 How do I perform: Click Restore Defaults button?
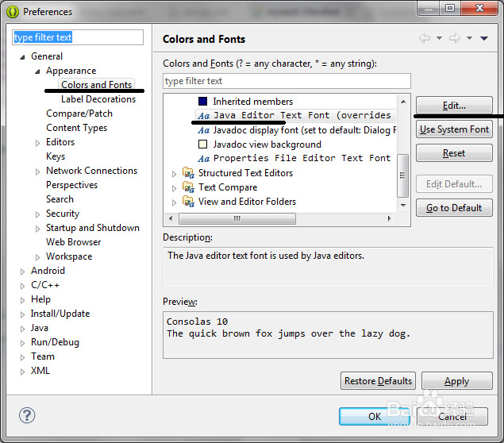coord(378,380)
